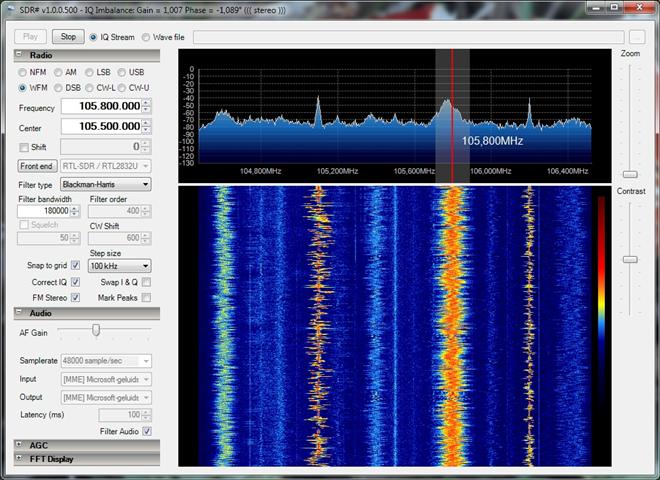Screen dimensions: 660x480
Task: Expand the FFT Display section
Action: point(20,458)
